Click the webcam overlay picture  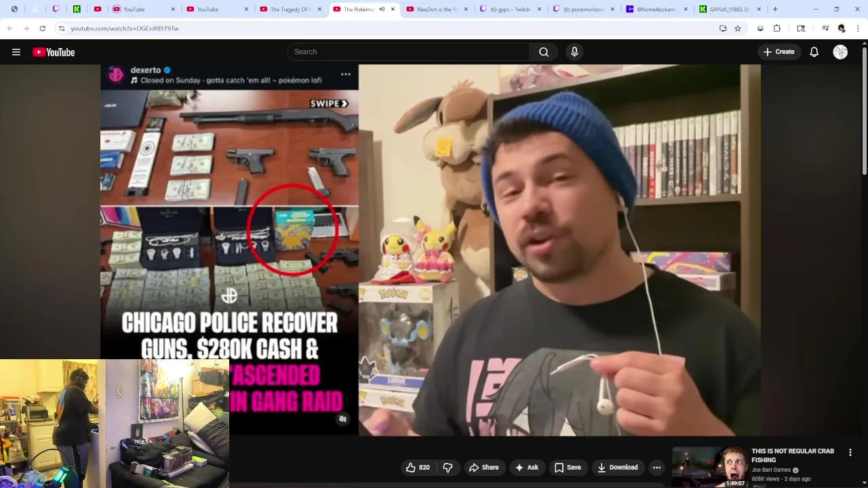pyautogui.click(x=115, y=424)
